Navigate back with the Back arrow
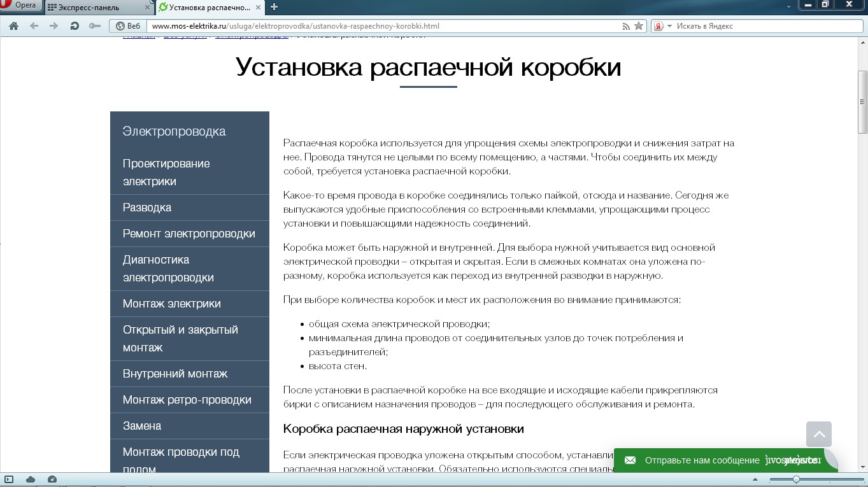The width and height of the screenshot is (868, 487). pos(34,26)
